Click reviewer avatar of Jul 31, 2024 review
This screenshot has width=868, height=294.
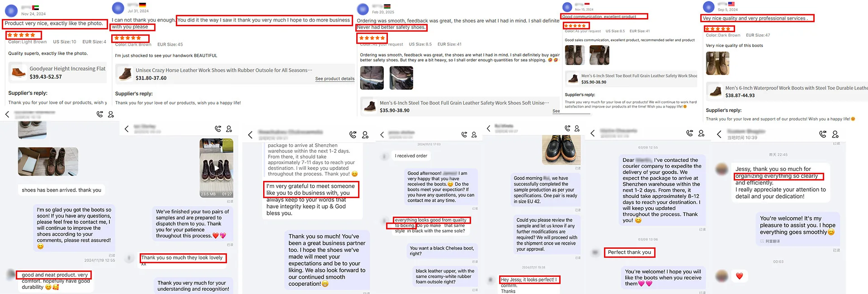click(118, 8)
